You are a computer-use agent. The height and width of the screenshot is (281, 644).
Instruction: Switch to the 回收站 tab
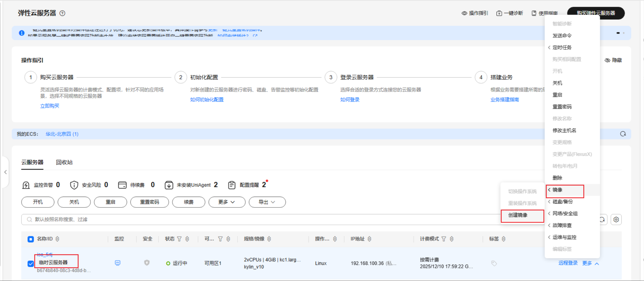click(64, 162)
